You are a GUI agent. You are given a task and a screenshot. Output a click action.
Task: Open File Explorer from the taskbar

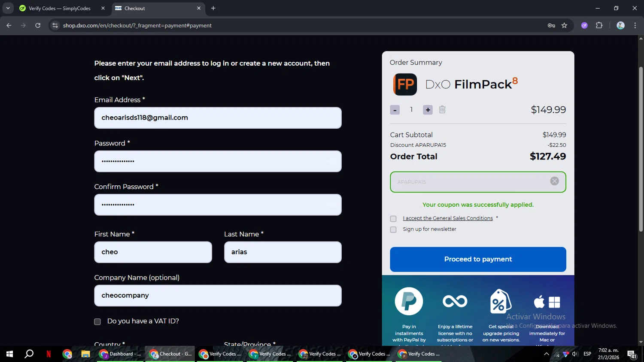(85, 354)
